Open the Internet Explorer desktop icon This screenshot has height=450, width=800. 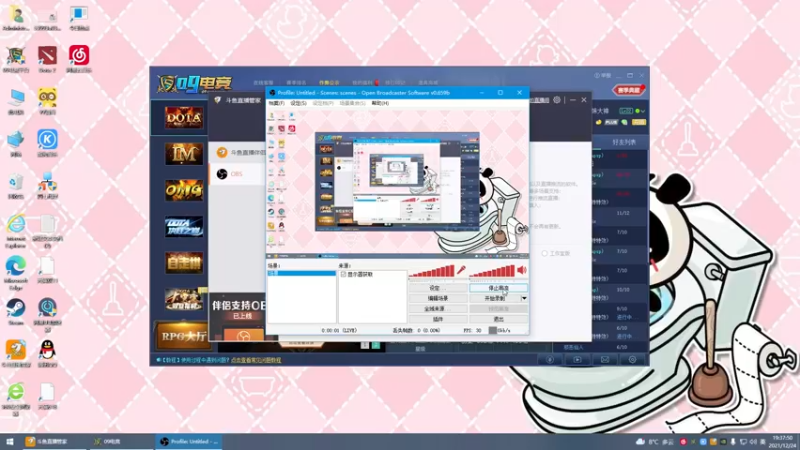click(x=16, y=231)
